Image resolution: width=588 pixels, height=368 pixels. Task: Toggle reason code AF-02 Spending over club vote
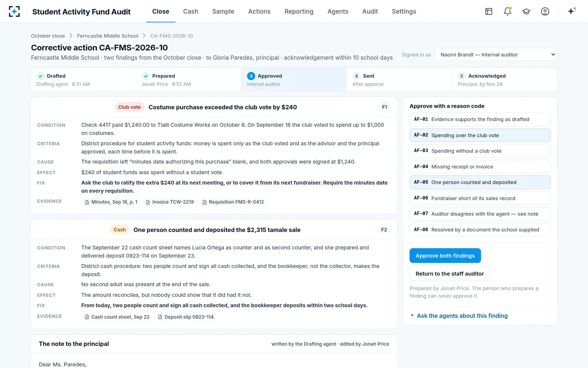click(480, 135)
